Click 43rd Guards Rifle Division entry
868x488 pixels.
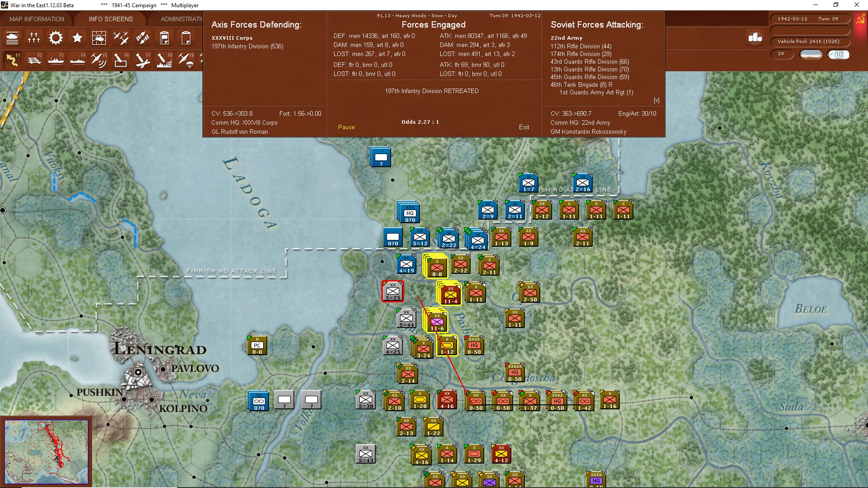point(590,62)
